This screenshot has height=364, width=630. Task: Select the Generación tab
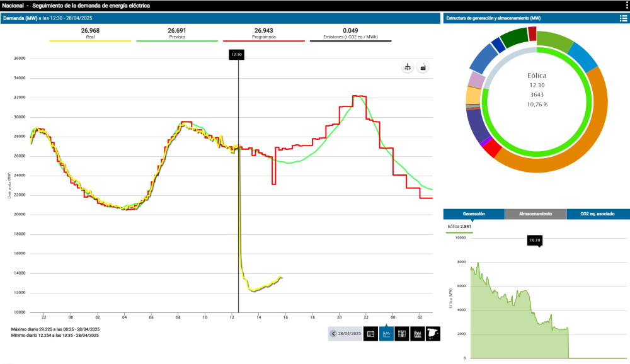pyautogui.click(x=474, y=214)
